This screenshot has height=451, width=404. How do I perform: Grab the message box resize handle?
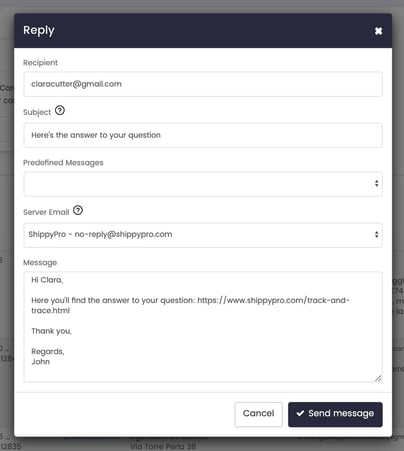[x=378, y=378]
